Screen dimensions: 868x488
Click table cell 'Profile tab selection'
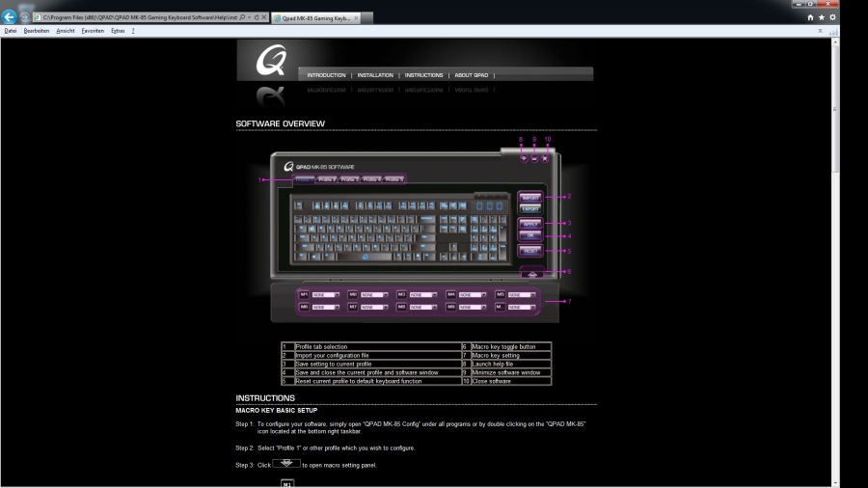(377, 347)
